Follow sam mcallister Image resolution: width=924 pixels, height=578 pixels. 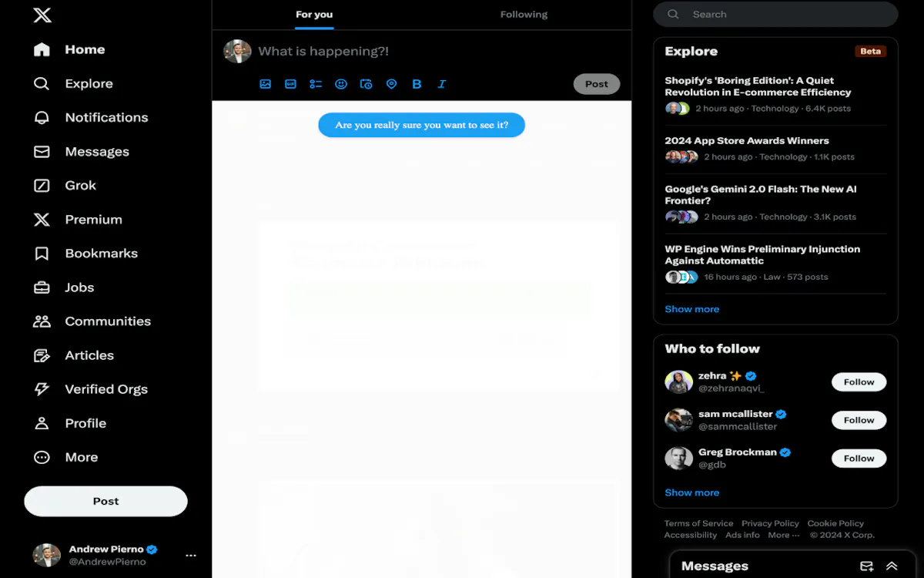click(x=859, y=420)
